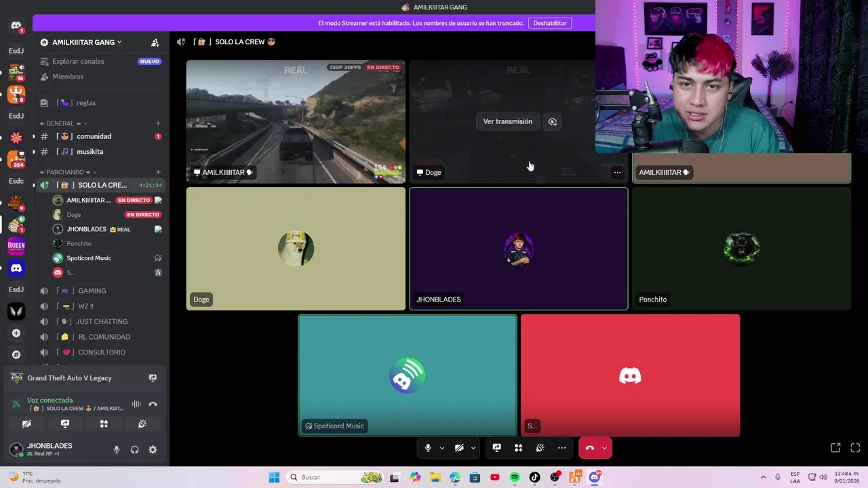Open activities button in the voice panel
868x488 pixels.
tap(104, 424)
